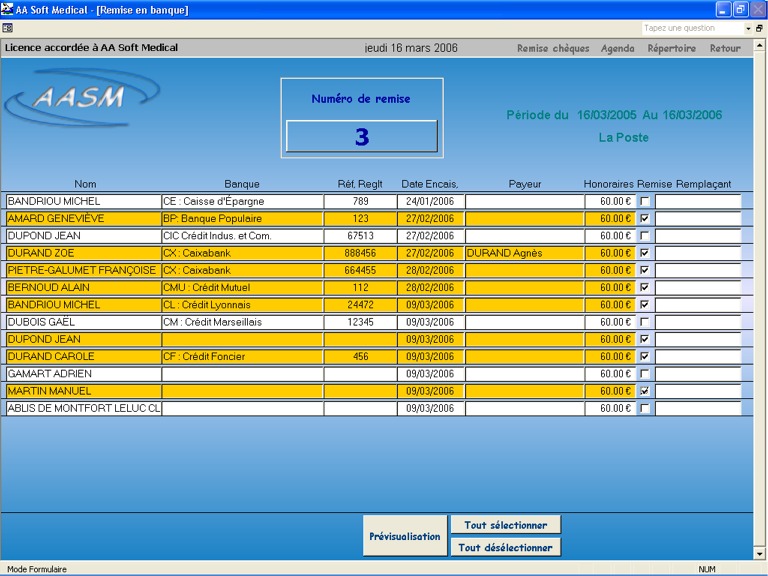This screenshot has width=768, height=576.
Task: Click bank cell 'CF : Crédit Foncier'
Action: [x=242, y=356]
